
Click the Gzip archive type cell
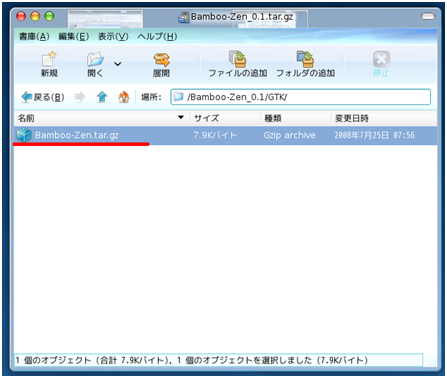[x=289, y=135]
